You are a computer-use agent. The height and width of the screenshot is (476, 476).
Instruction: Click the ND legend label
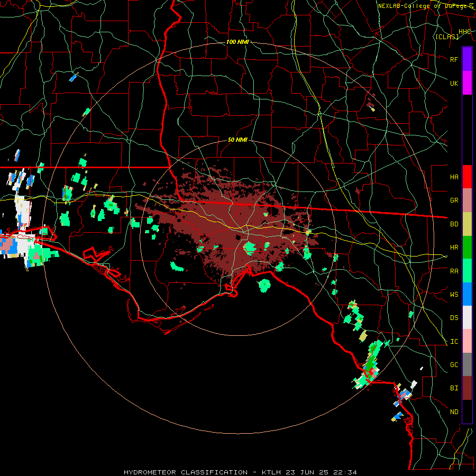pyautogui.click(x=454, y=412)
